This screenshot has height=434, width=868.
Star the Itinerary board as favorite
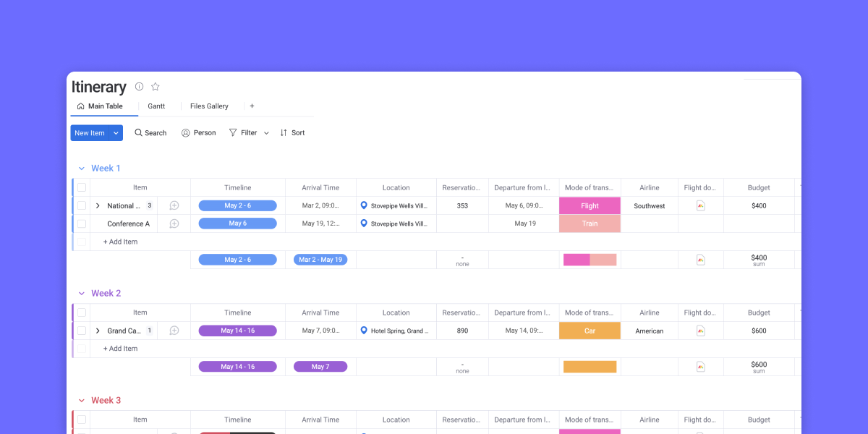pyautogui.click(x=155, y=87)
